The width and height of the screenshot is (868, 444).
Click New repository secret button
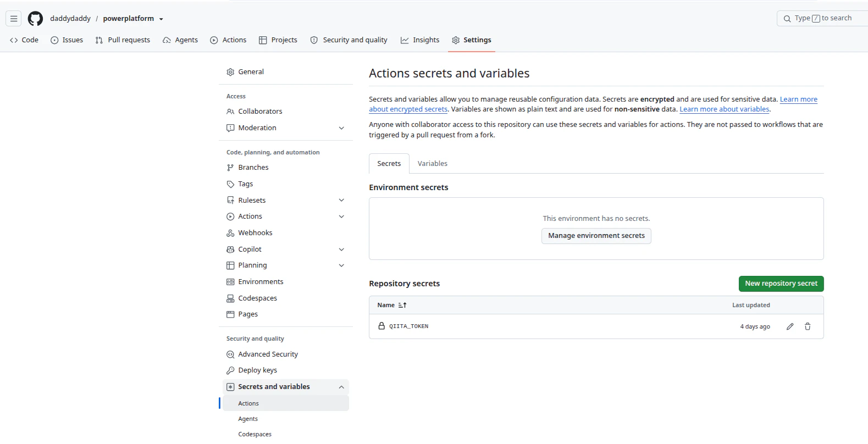pyautogui.click(x=781, y=284)
